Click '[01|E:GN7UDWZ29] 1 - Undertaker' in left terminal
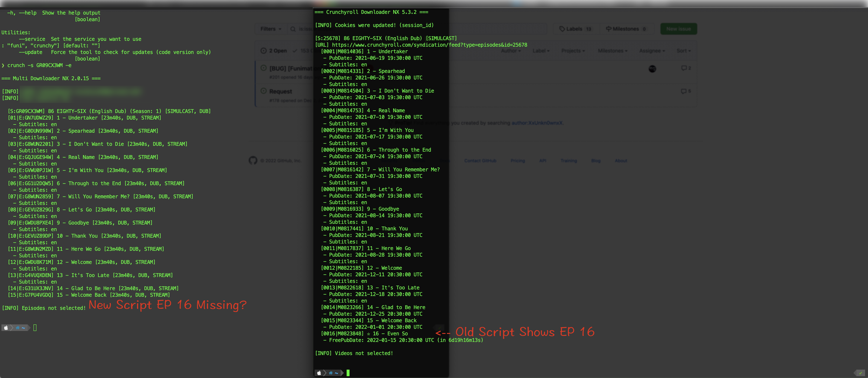Image resolution: width=868 pixels, height=378 pixels. pyautogui.click(x=84, y=118)
